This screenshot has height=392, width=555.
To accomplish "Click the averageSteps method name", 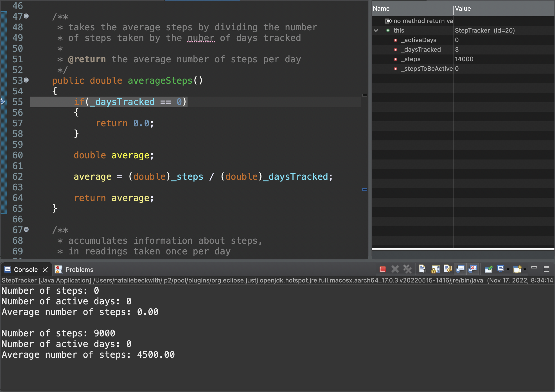I will [x=160, y=81].
